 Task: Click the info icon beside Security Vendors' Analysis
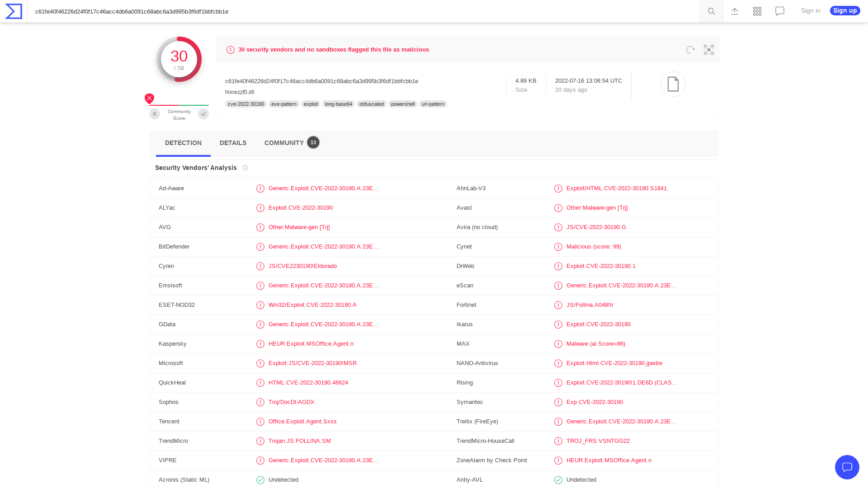point(245,168)
